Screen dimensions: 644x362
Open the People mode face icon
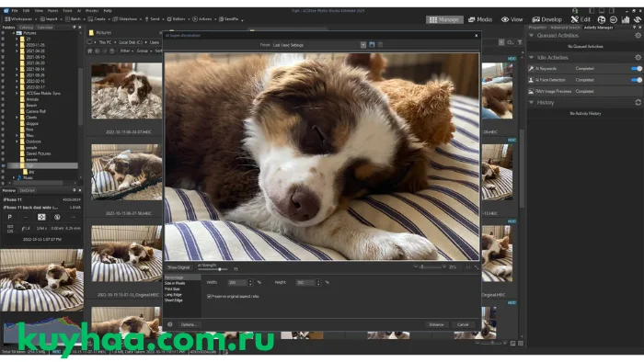(x=602, y=19)
